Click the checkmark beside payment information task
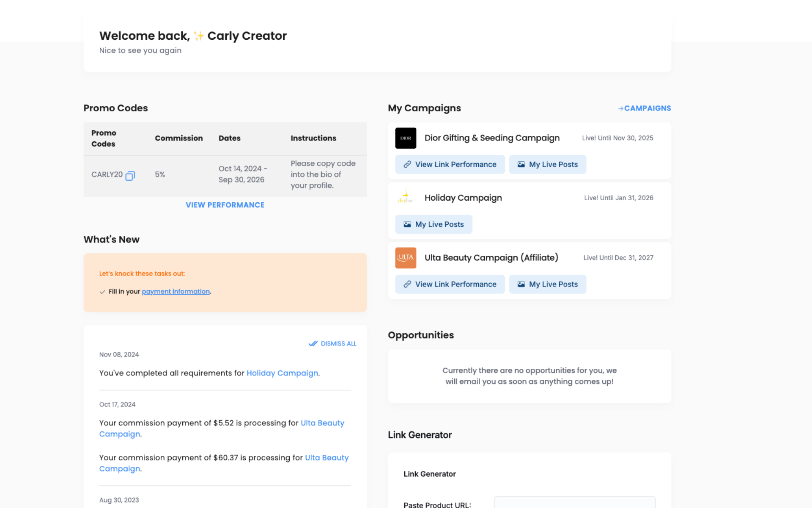The height and width of the screenshot is (508, 812). 102,292
